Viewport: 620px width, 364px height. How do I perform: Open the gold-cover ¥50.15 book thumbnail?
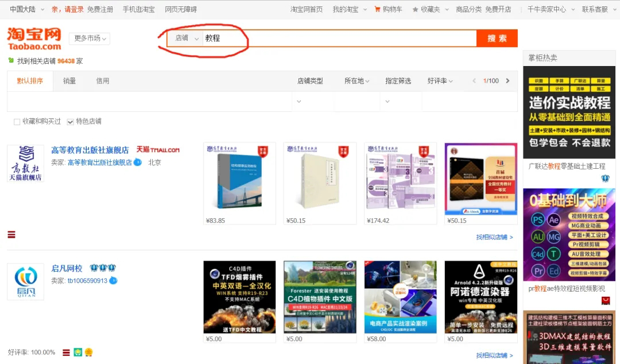click(x=481, y=179)
